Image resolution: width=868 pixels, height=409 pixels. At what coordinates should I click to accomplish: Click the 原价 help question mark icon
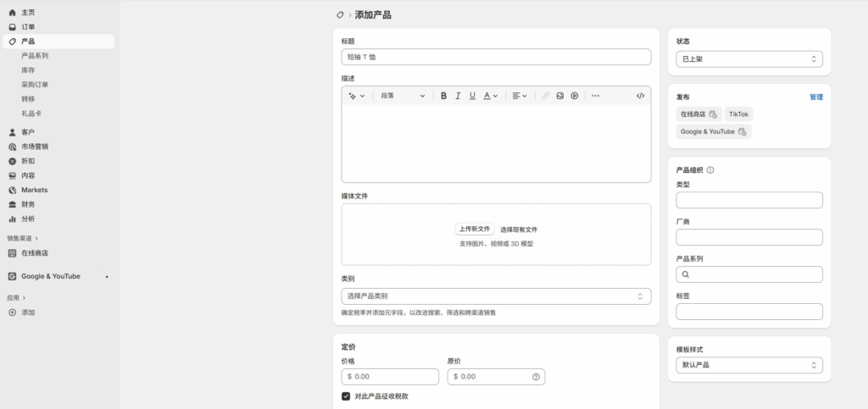[535, 377]
